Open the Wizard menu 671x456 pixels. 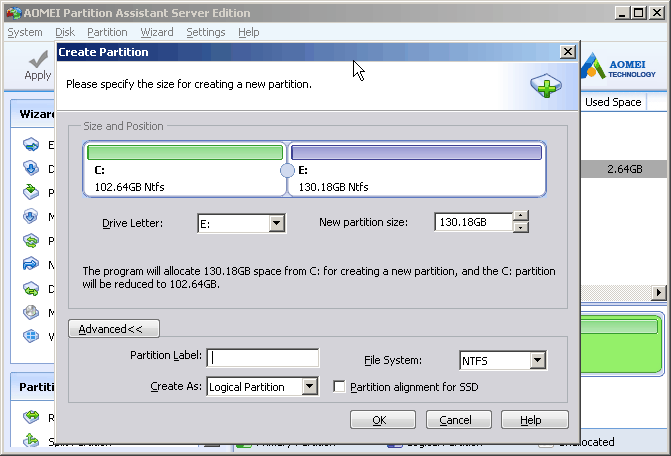pos(157,33)
